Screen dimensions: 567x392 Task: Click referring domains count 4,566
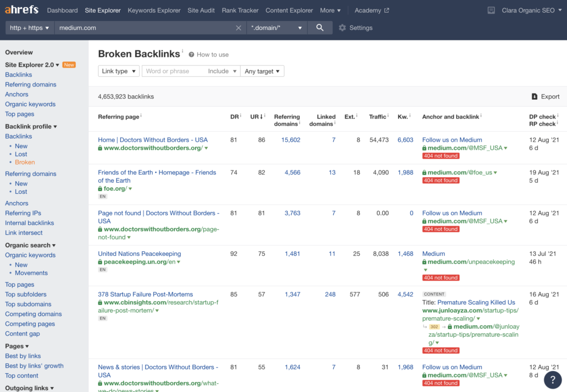pos(292,173)
